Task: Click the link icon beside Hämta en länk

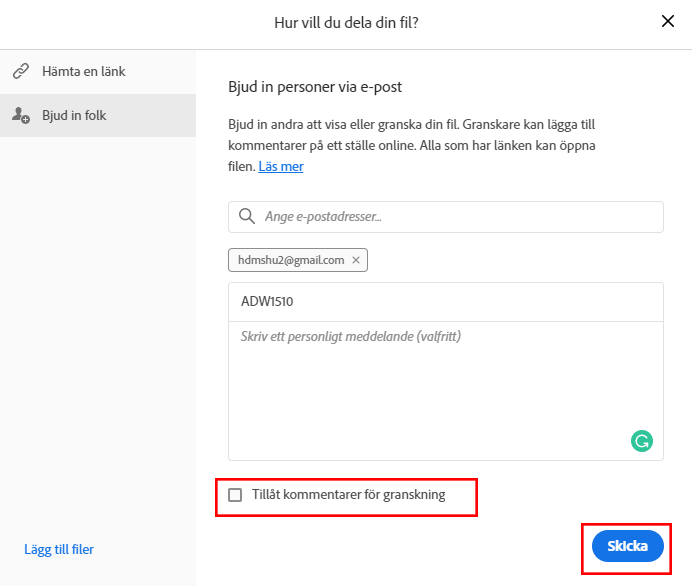Action: point(20,72)
